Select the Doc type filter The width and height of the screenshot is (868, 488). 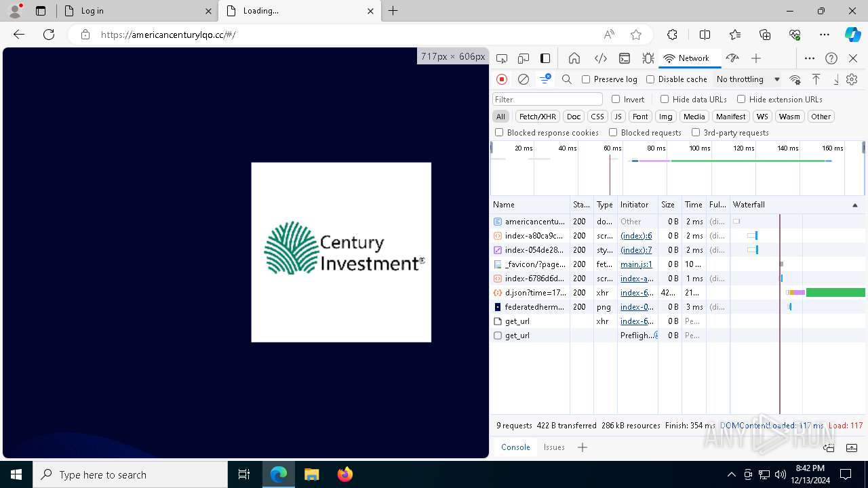[574, 117]
